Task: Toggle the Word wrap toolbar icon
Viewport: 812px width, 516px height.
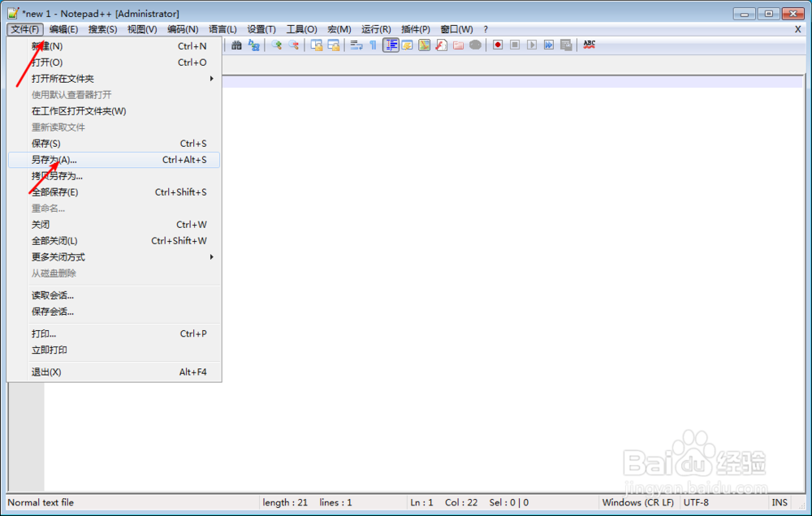Action: (356, 45)
